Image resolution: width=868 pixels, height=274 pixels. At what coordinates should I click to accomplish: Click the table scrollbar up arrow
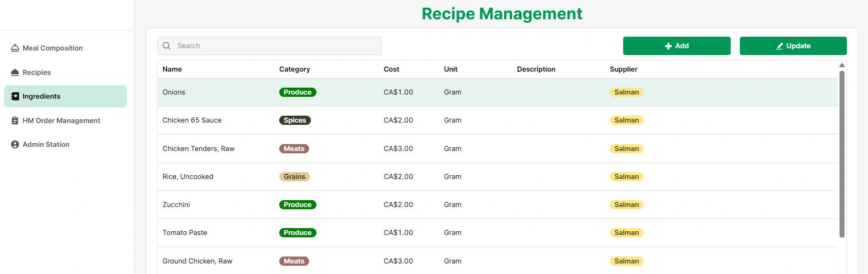(842, 65)
